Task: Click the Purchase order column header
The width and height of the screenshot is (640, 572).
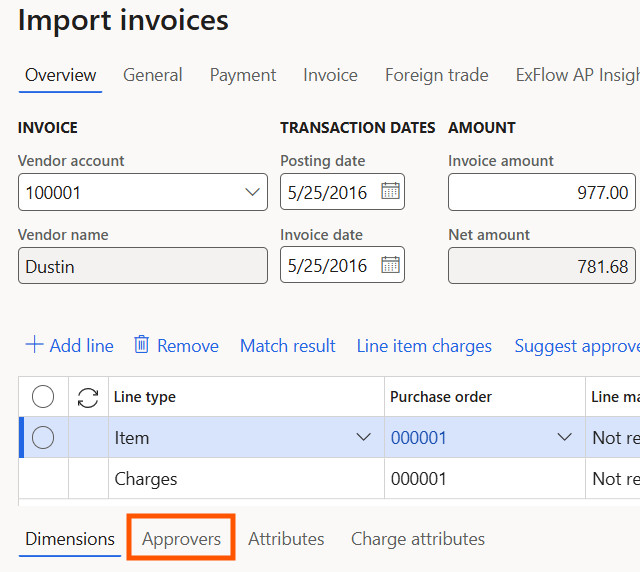Action: [x=441, y=397]
